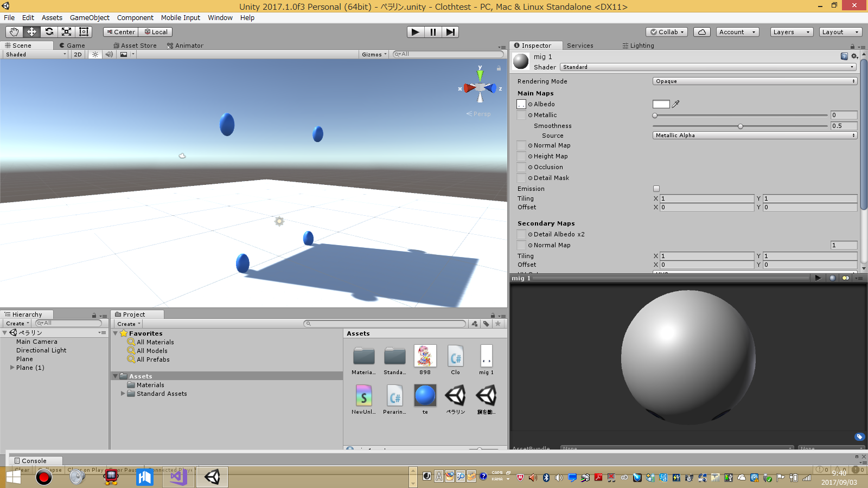Screen dimensions: 868x488
Task: Open the Component menu
Action: [x=135, y=17]
